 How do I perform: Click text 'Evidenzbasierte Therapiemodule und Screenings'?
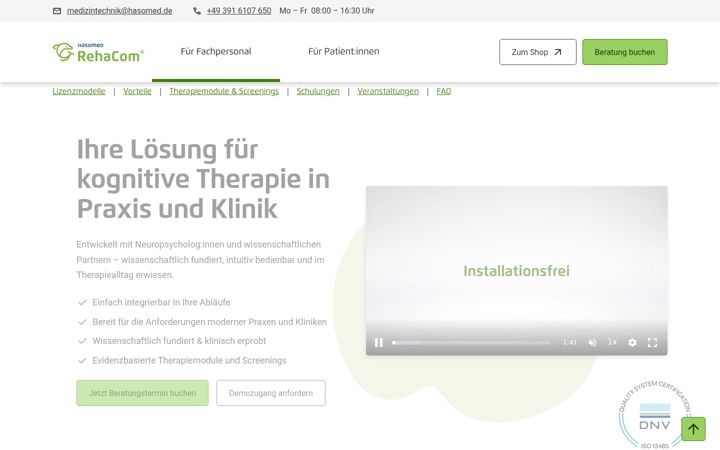pos(189,360)
